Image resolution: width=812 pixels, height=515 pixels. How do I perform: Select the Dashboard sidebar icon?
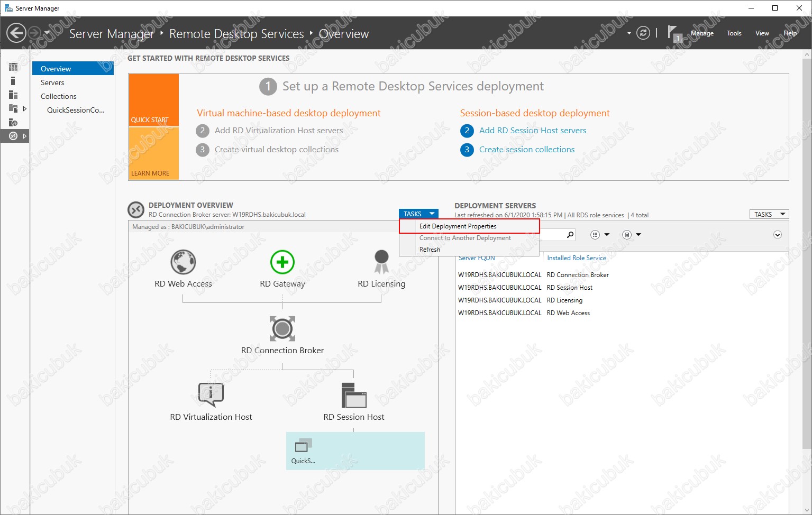pyautogui.click(x=13, y=67)
